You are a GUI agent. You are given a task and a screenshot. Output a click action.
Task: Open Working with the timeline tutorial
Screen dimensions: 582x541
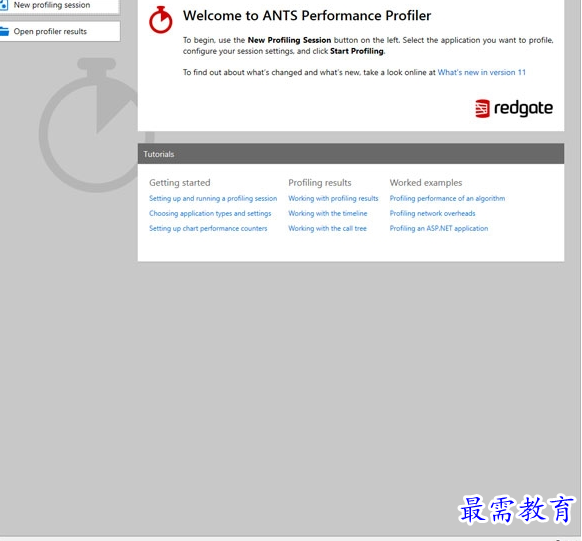327,213
